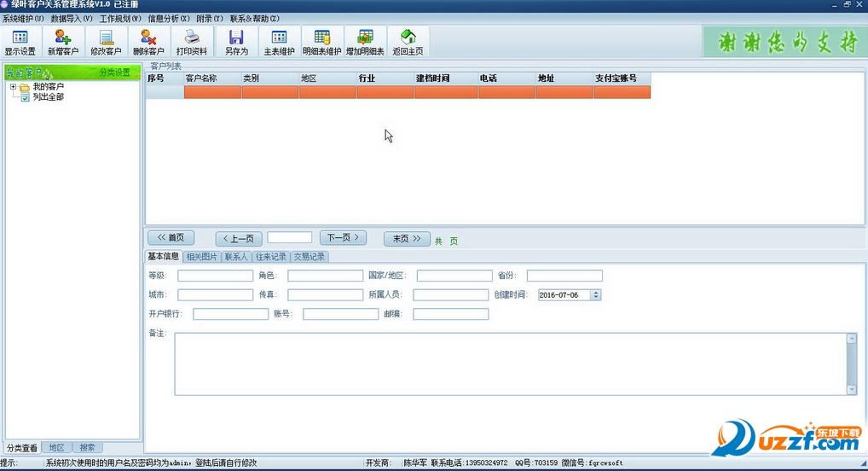Screen dimensions: 868x471
Task: Go to first page with 首页 button
Action: pos(171,238)
